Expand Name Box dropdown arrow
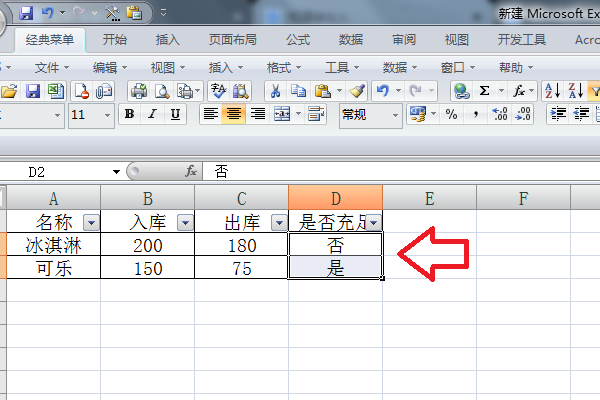Image resolution: width=600 pixels, height=400 pixels. 116,172
